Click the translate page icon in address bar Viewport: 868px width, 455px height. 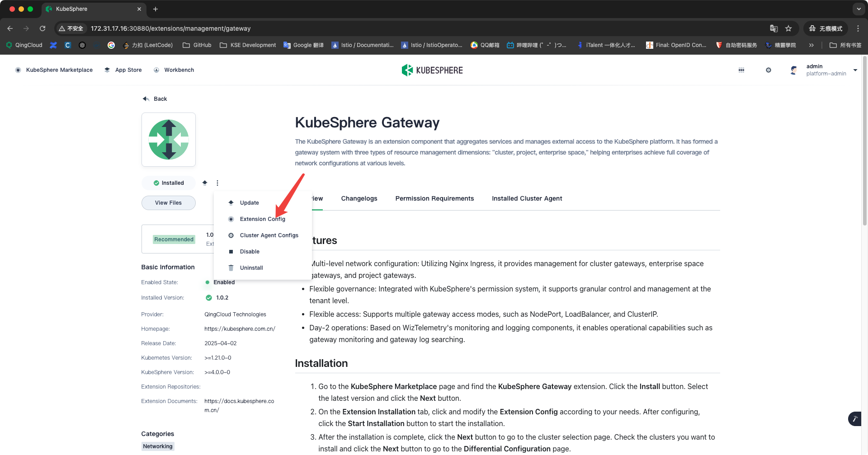pos(774,28)
